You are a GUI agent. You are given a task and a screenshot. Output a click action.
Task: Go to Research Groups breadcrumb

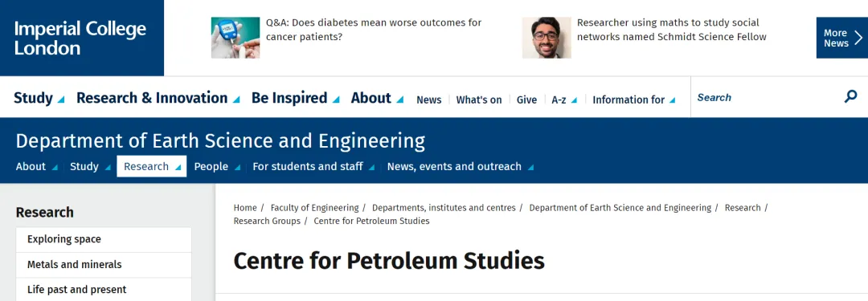[267, 221]
